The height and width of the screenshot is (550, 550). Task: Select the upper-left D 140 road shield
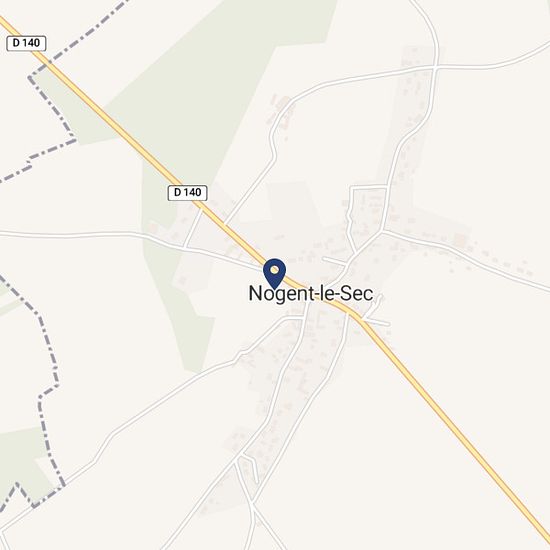pyautogui.click(x=26, y=43)
